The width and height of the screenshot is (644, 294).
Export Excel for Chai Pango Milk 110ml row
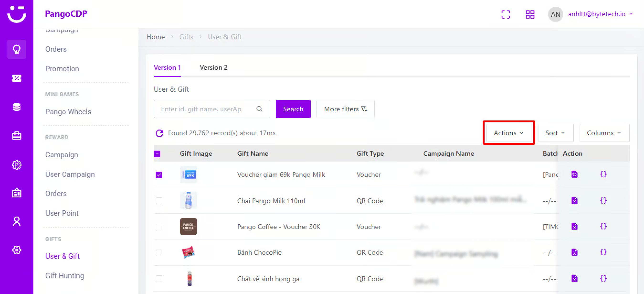(x=574, y=200)
